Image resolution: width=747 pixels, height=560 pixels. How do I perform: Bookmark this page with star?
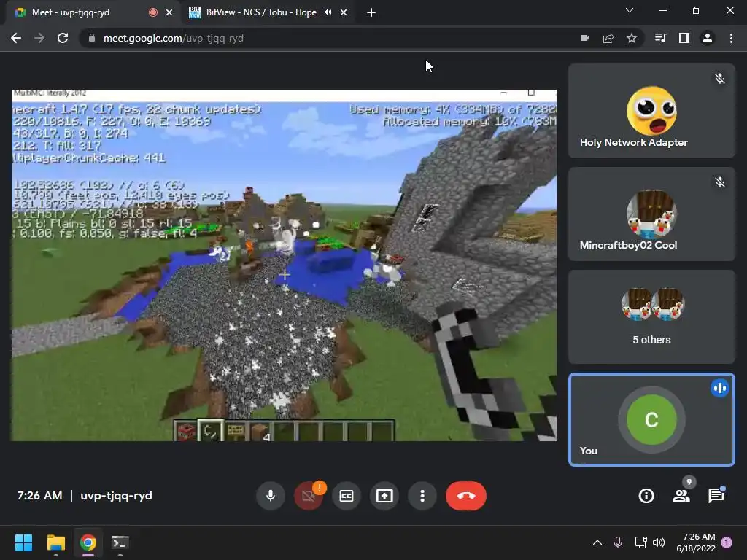pos(632,38)
